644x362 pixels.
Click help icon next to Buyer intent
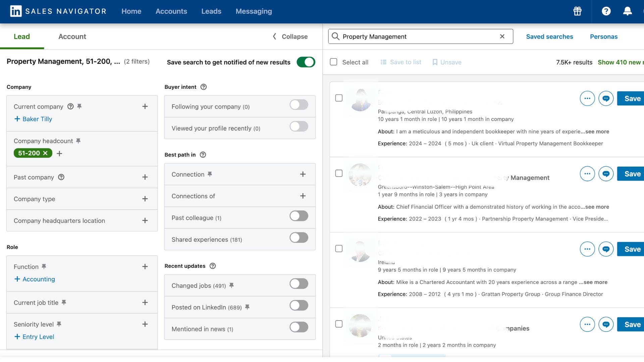click(x=204, y=87)
